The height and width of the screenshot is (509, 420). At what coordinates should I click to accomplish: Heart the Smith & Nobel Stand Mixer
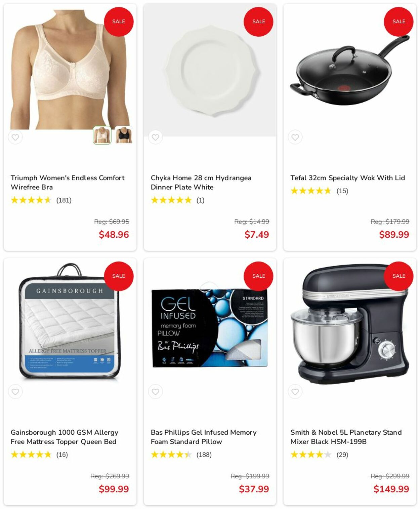(x=295, y=392)
